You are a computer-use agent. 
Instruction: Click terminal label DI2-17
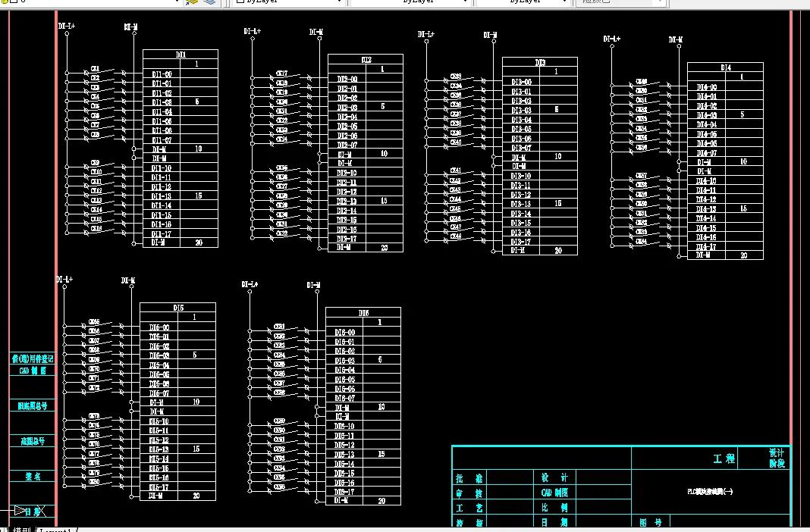(x=347, y=239)
